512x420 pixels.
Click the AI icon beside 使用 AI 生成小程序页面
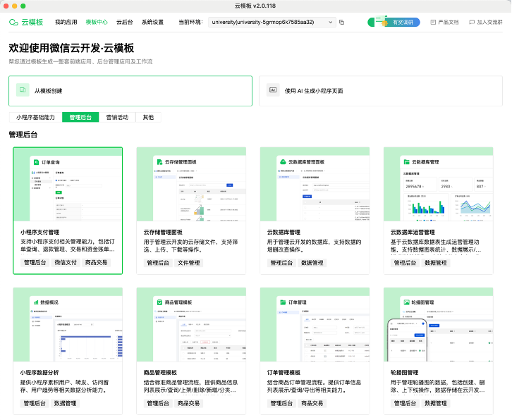click(273, 90)
